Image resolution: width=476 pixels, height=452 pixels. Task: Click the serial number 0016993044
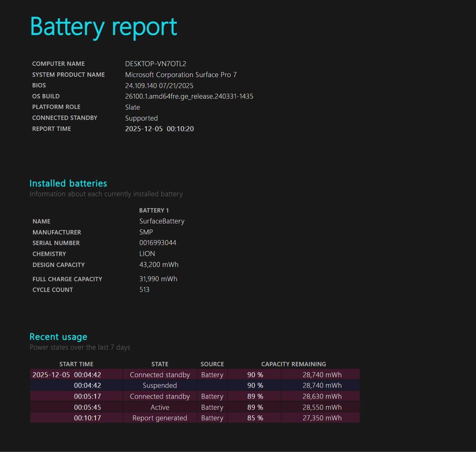pyautogui.click(x=158, y=243)
